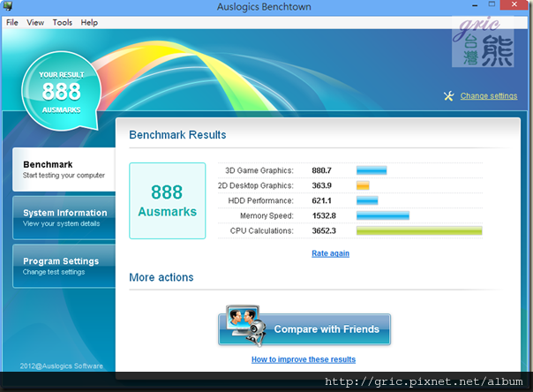Close the Auslogics Benchtown window
Screen dimensions: 533x392
coord(514,4)
